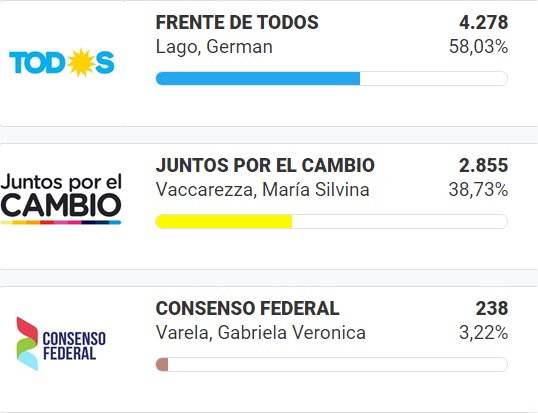Click candidate name Vaccarezza, María Silvina
This screenshot has width=538, height=413.
click(262, 190)
